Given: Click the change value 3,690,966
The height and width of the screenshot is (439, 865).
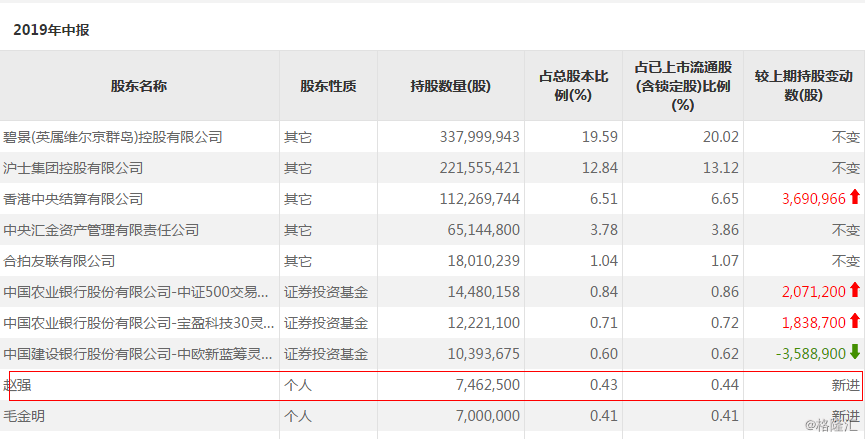Looking at the screenshot, I should pyautogui.click(x=814, y=199).
